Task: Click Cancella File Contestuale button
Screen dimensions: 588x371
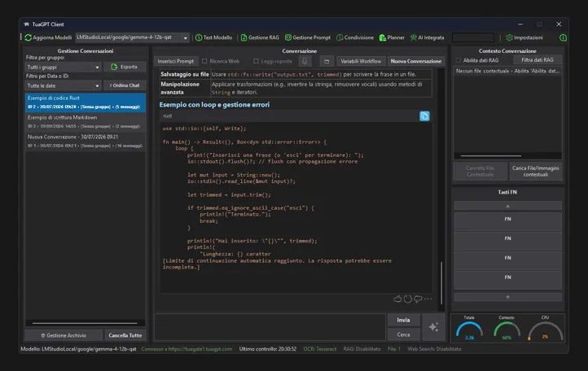Action: pyautogui.click(x=480, y=171)
